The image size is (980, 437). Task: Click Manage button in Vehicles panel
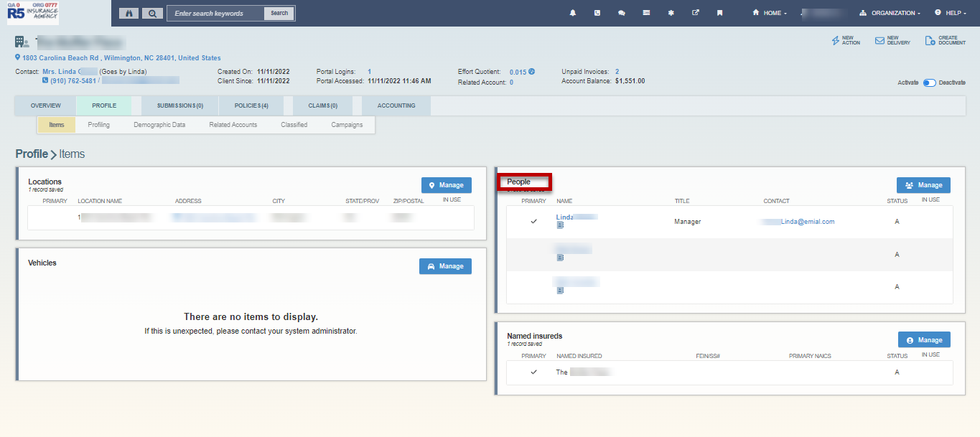point(445,266)
